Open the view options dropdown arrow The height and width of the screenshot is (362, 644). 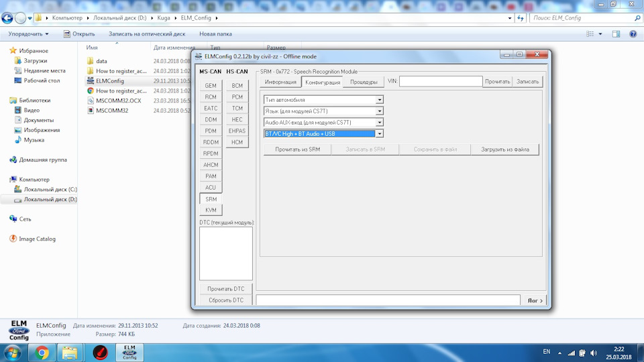(600, 34)
